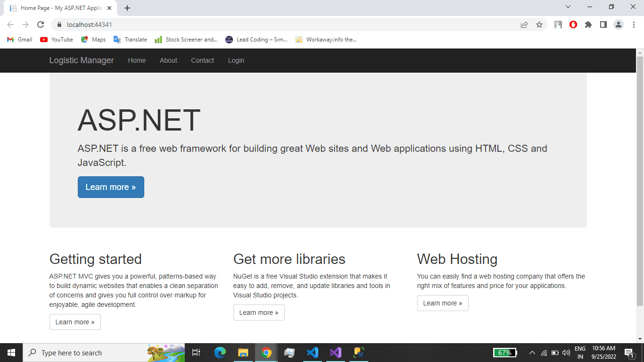Open the YouTube bookmark

[x=57, y=40]
